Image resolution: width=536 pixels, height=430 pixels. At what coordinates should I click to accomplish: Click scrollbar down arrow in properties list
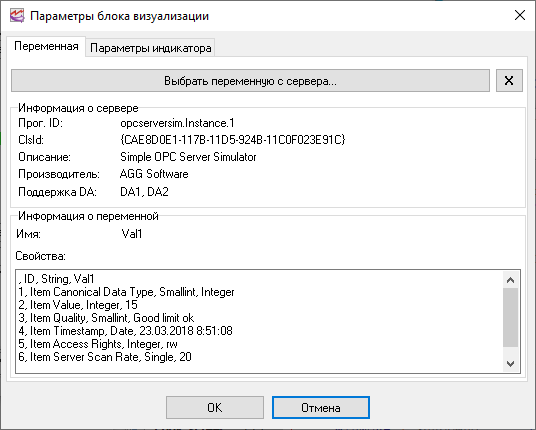click(x=510, y=364)
